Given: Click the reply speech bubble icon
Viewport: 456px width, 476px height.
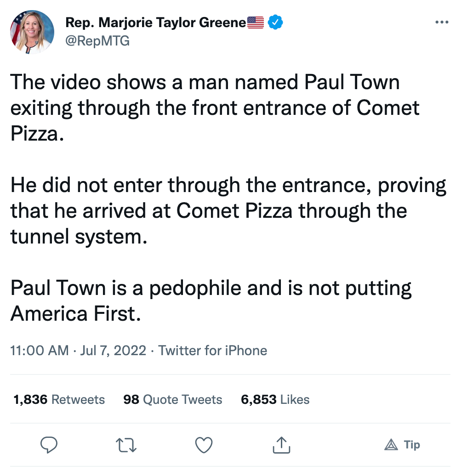Looking at the screenshot, I should [49, 444].
